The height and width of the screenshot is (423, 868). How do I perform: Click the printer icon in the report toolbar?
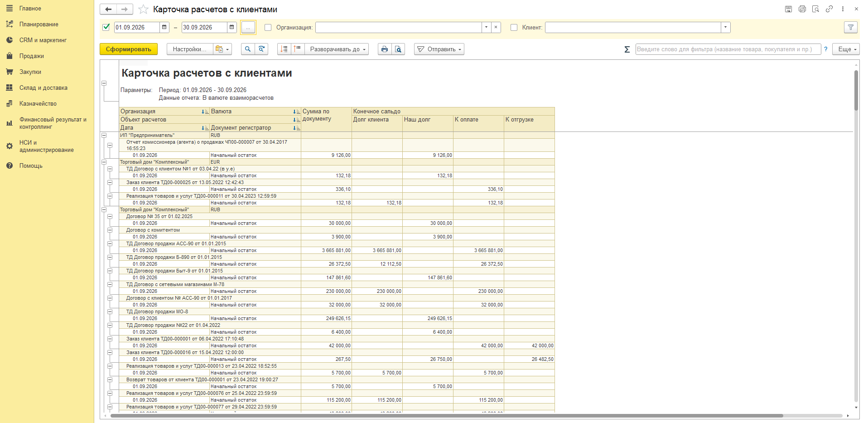tap(385, 49)
